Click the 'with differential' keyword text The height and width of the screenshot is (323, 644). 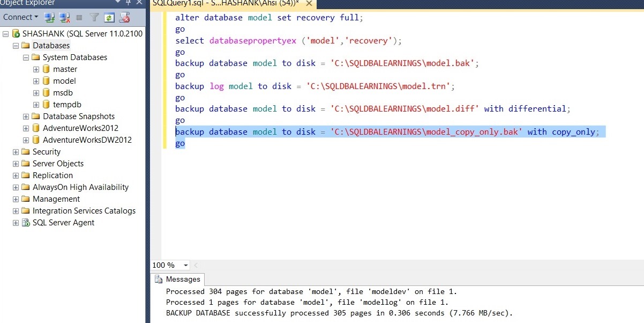click(525, 109)
